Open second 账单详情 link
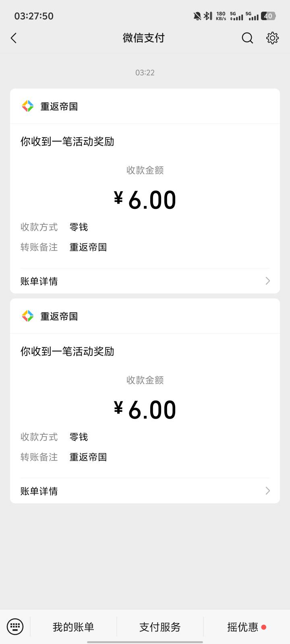Image resolution: width=290 pixels, height=644 pixels. pos(39,491)
